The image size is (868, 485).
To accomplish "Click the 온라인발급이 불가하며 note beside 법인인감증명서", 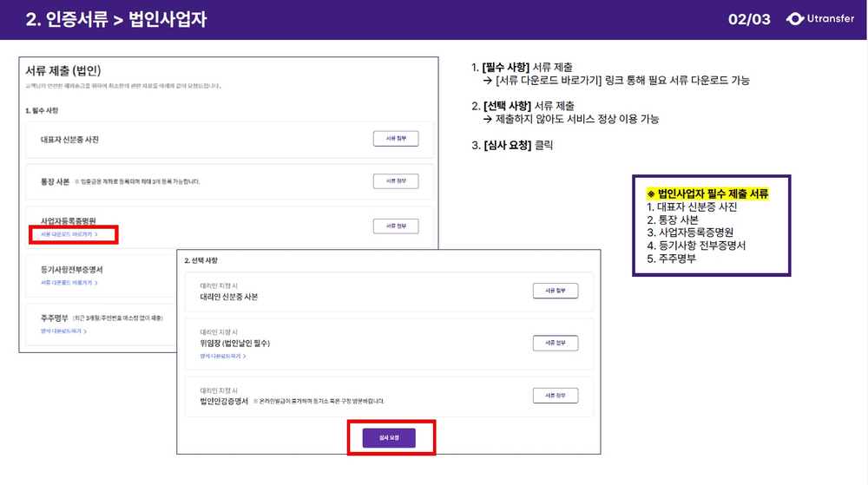I will tap(319, 401).
